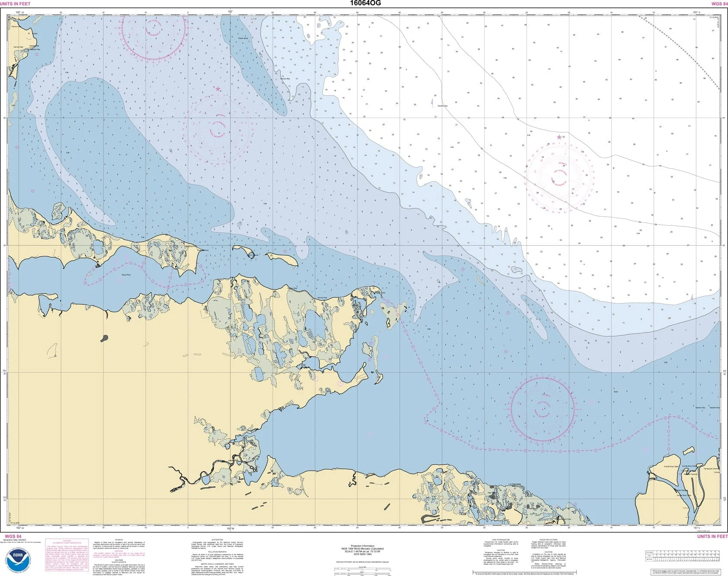This screenshot has height=576, width=728.
Task: Click the magenta star marker in the northeast
Action: [x=559, y=137]
